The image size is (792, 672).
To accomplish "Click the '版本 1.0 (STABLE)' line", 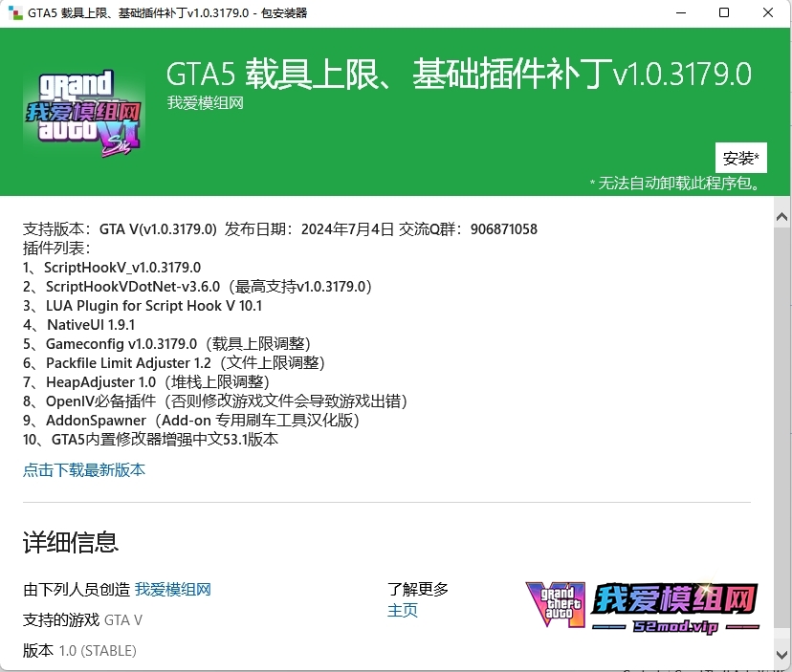I will pyautogui.click(x=79, y=650).
